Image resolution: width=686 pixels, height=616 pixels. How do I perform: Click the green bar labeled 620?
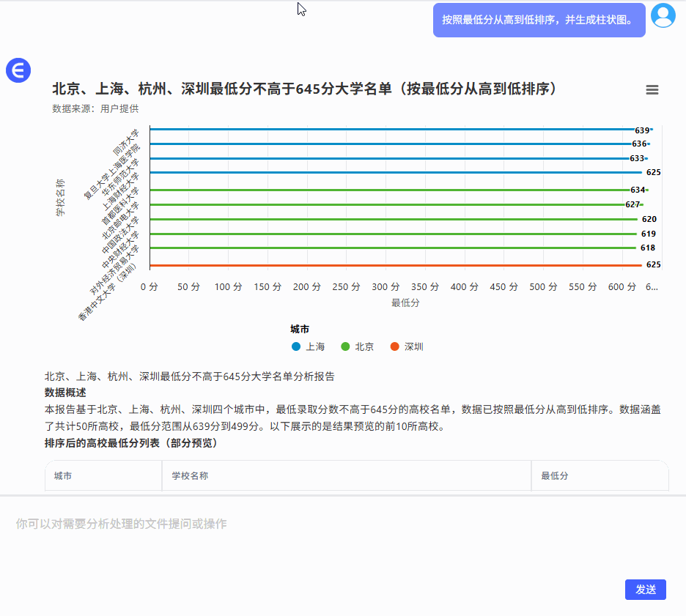click(x=394, y=220)
